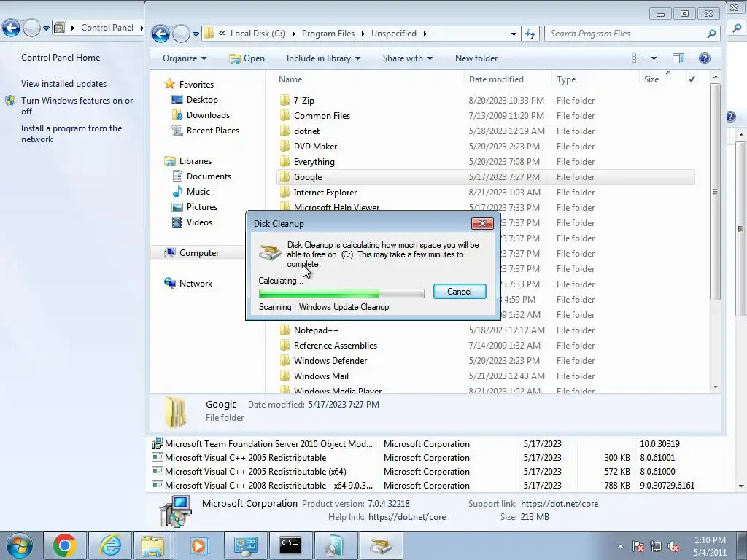Click the setup installer taskbar icon
This screenshot has width=747, height=560.
point(336,545)
